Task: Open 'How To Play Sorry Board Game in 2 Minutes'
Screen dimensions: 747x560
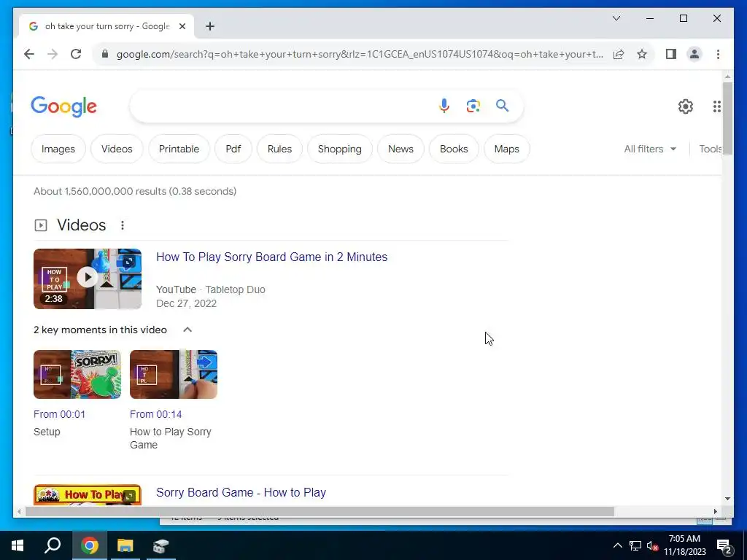Action: (271, 257)
